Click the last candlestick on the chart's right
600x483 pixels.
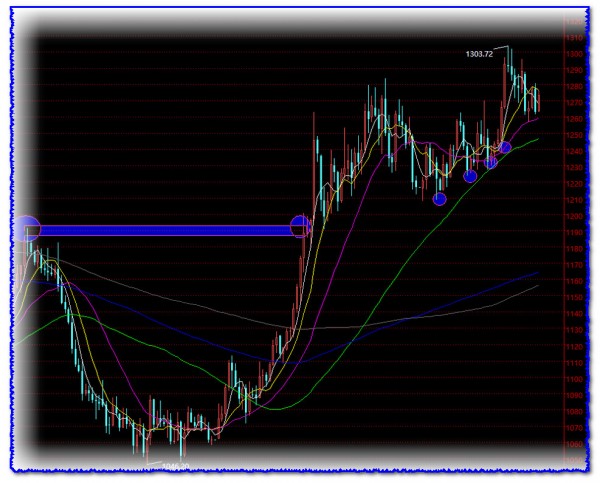pos(538,98)
